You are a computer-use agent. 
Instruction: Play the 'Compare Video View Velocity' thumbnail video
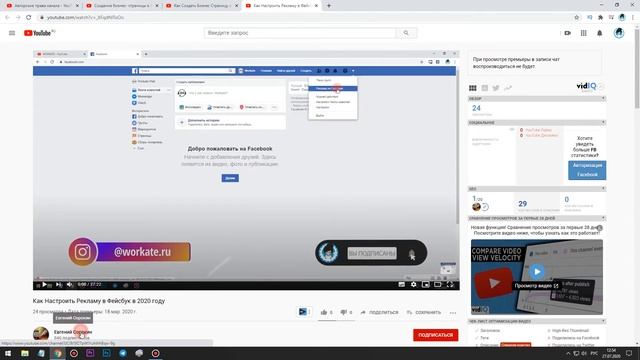point(537,271)
